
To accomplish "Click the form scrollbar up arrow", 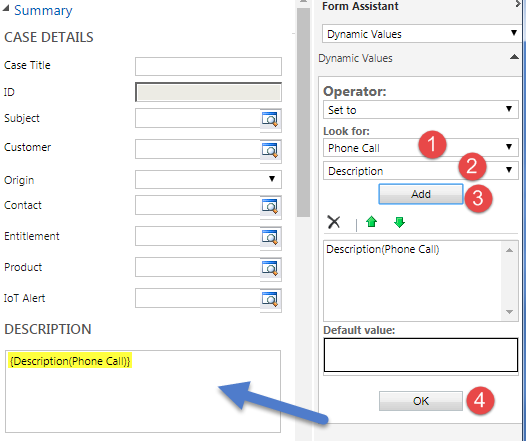I will pos(303,2).
